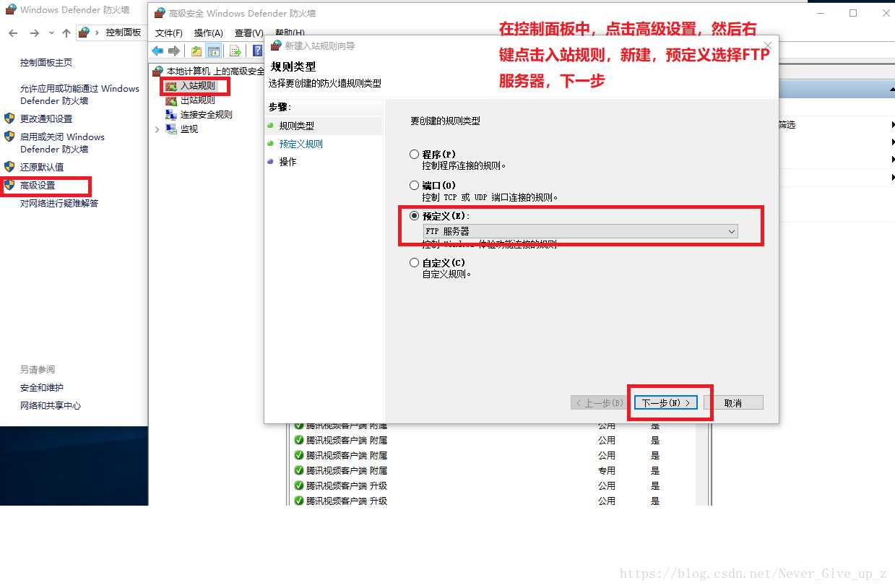Screen dimensions: 895x588
Task: Click the 本地计算机 root node icon
Action: click(159, 71)
